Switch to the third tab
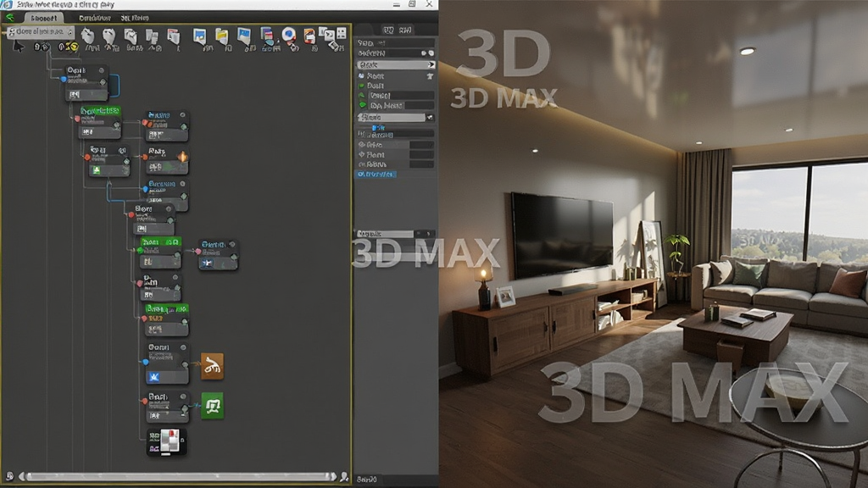This screenshot has width=868, height=488. click(x=135, y=18)
